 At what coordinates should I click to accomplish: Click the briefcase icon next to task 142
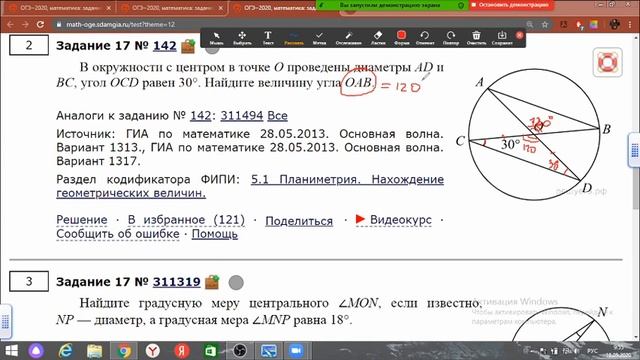(x=188, y=46)
